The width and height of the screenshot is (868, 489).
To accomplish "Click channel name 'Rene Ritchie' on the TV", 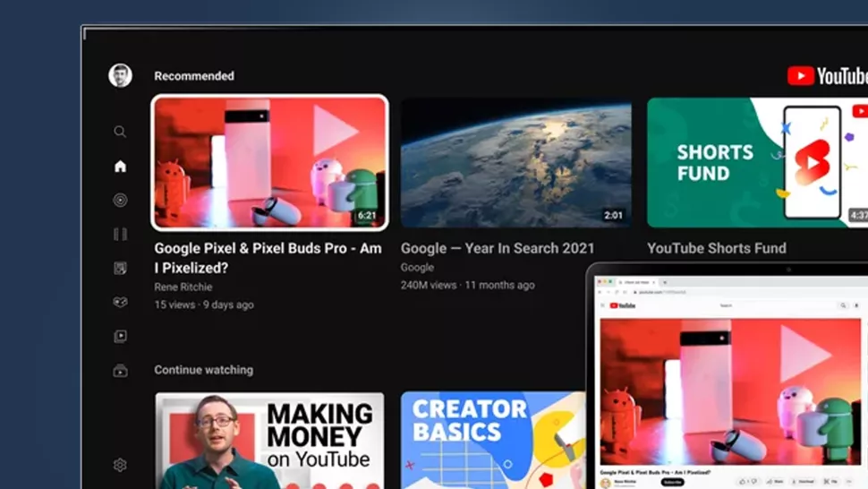I will coord(183,287).
